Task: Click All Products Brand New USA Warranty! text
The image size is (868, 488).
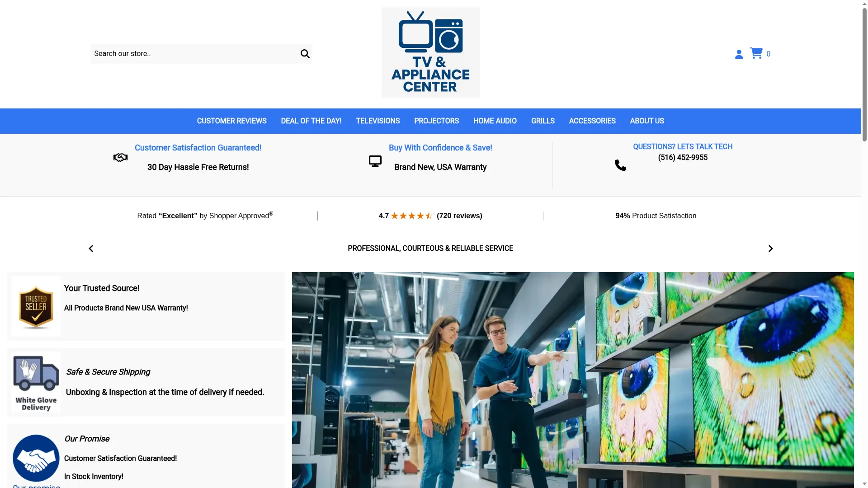Action: (126, 308)
